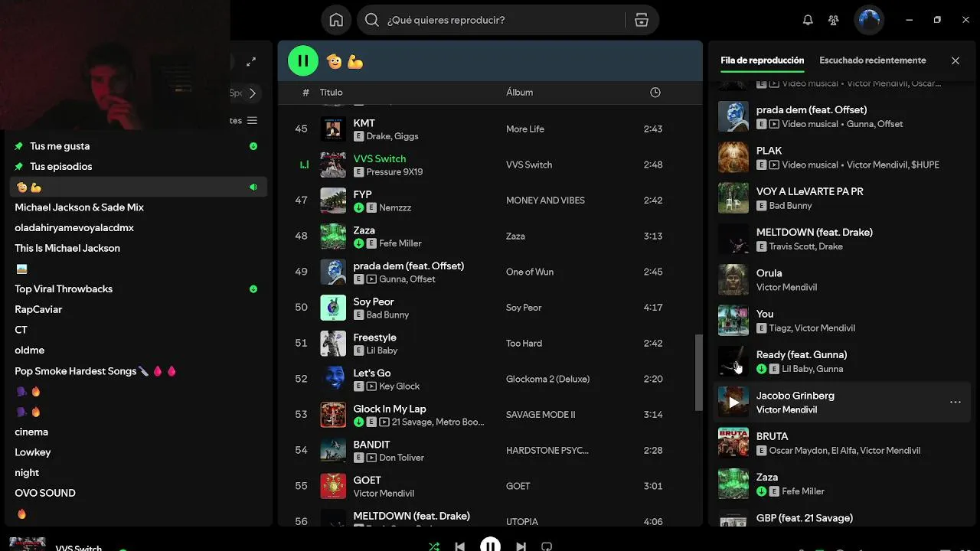Open the 'MONEY AND VIBES' album link

click(x=545, y=201)
